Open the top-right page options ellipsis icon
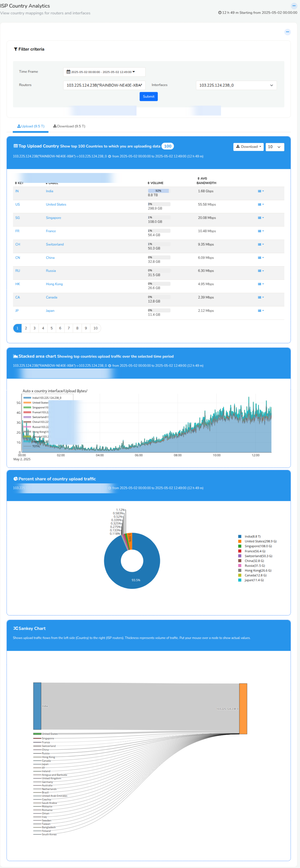Screen dimensions: 300x868 (293, 6)
